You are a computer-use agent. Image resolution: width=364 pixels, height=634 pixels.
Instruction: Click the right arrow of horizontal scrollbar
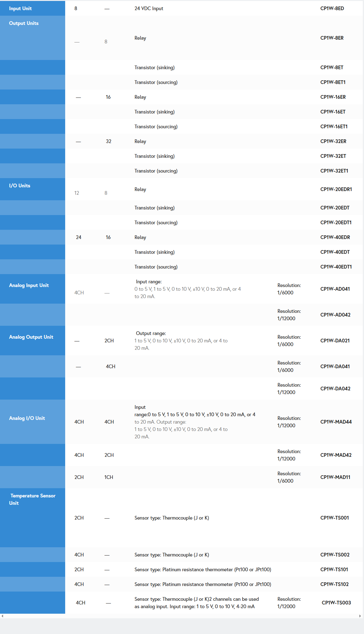click(360, 616)
